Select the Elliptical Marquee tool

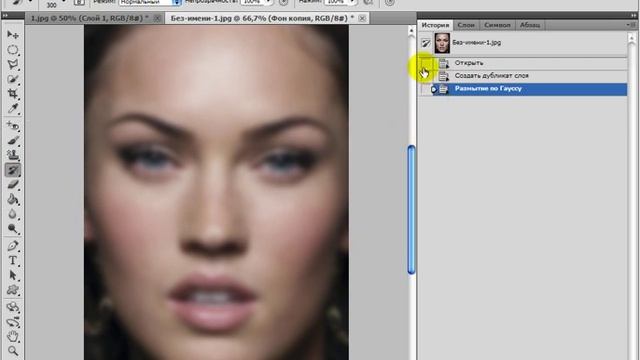tap(13, 50)
